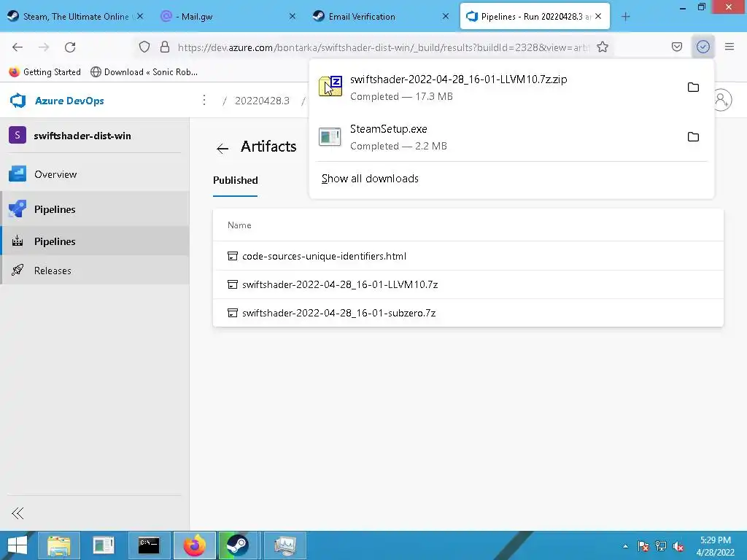Open the Windows Start menu

pos(18,545)
